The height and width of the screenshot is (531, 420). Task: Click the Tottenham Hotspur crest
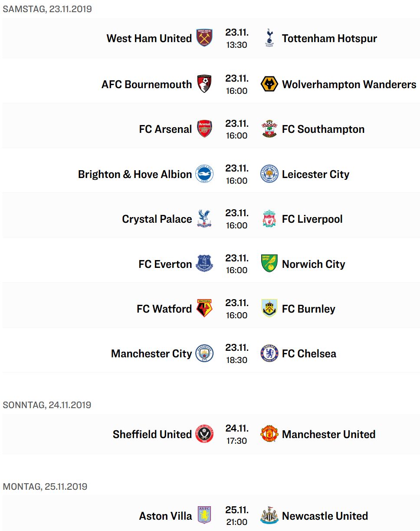click(269, 38)
